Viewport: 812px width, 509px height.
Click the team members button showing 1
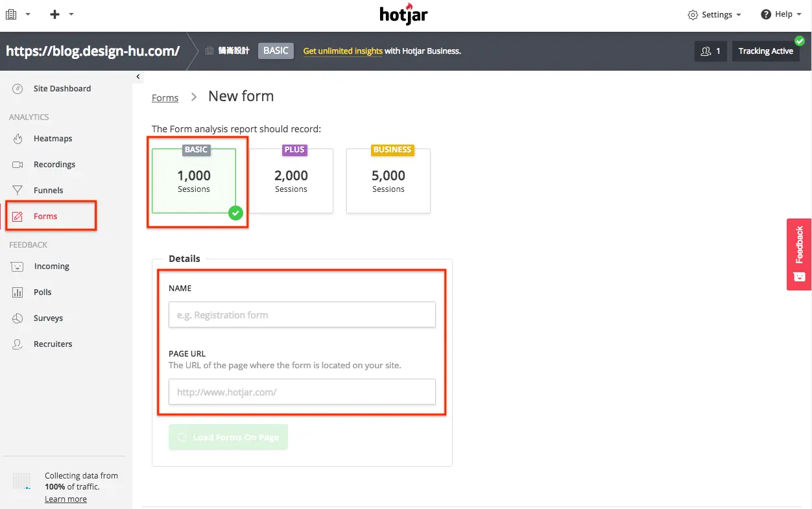[x=710, y=51]
